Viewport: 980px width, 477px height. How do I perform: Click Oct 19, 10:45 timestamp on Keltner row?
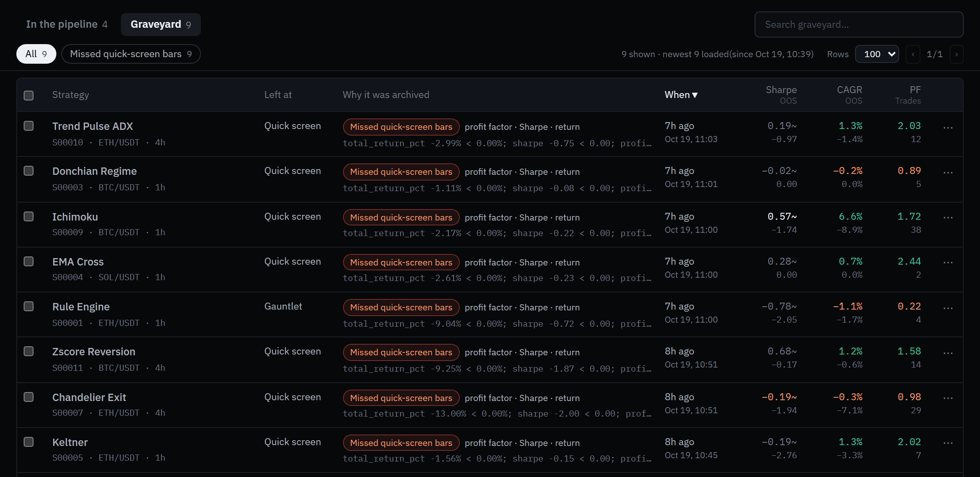pos(691,455)
